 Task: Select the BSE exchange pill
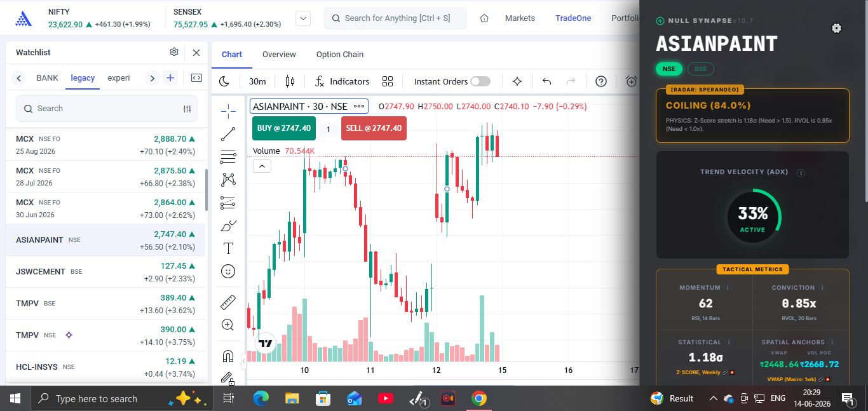click(x=700, y=69)
